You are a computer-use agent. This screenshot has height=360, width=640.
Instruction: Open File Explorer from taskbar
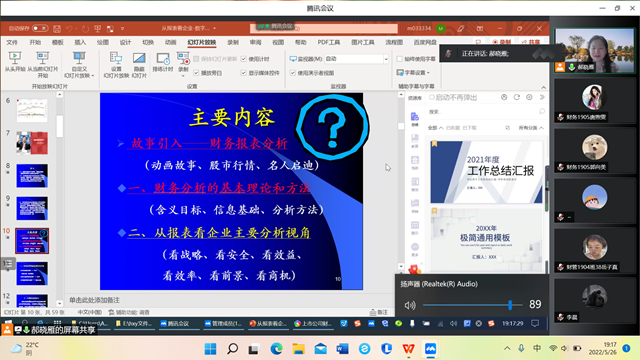point(298,349)
